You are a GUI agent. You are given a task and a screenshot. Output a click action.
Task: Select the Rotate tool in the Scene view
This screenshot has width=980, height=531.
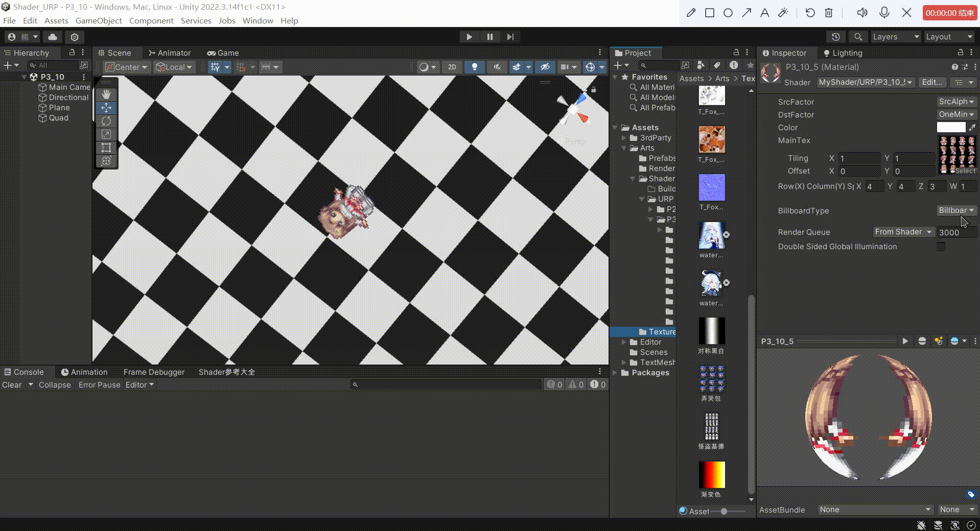click(x=106, y=121)
